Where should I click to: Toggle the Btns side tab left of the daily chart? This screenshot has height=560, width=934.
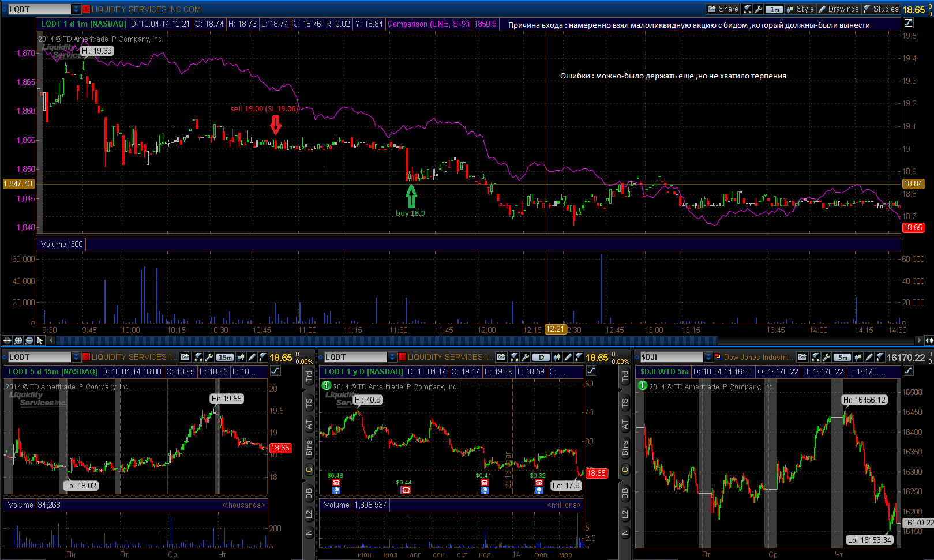pyautogui.click(x=309, y=449)
